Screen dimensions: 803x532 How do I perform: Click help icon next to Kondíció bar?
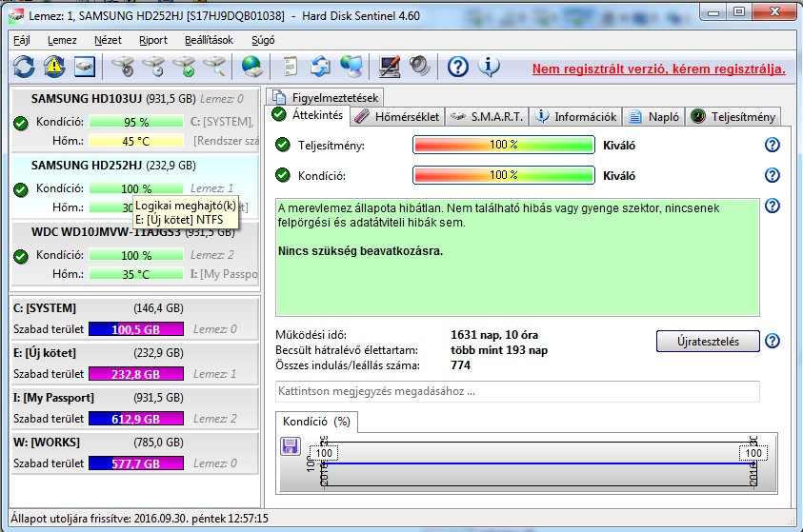click(x=773, y=175)
